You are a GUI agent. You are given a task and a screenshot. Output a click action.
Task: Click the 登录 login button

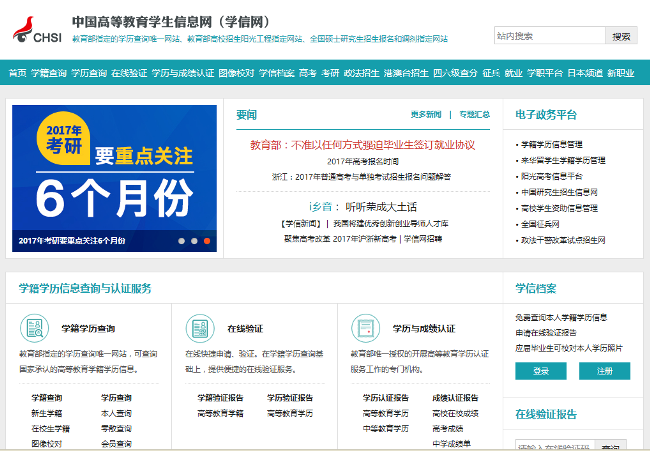point(541,371)
